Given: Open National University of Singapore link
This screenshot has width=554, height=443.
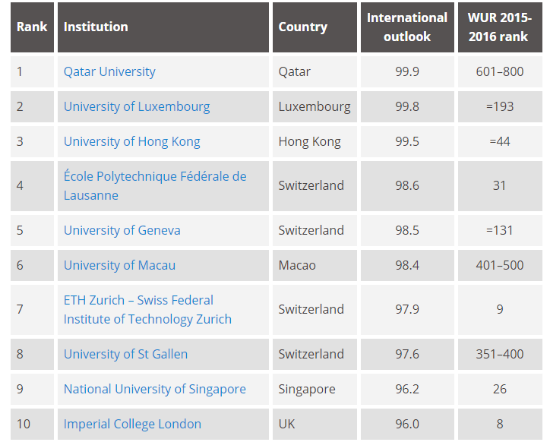Looking at the screenshot, I should (155, 389).
